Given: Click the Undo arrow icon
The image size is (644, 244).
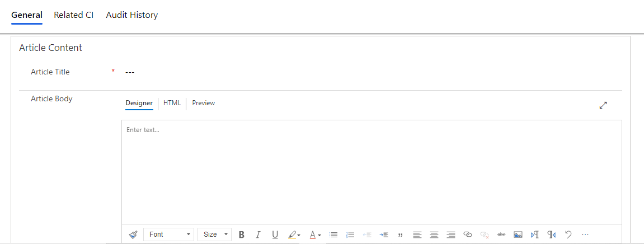Looking at the screenshot, I should tap(568, 234).
